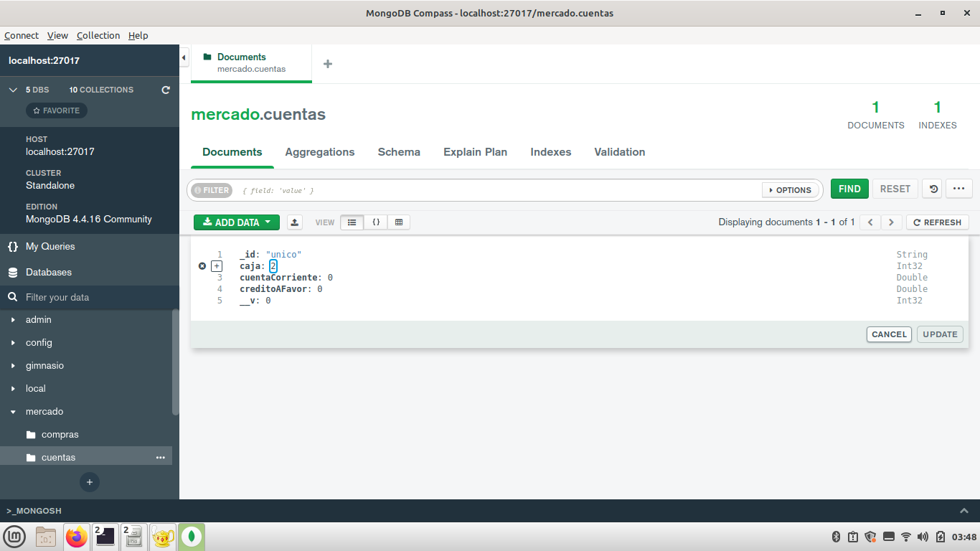Revert the caja field change icon

[x=202, y=266]
